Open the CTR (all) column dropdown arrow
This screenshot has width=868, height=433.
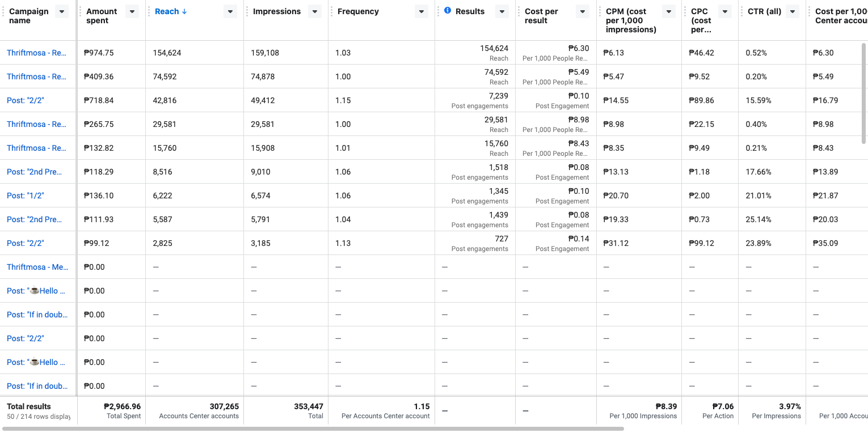[793, 11]
